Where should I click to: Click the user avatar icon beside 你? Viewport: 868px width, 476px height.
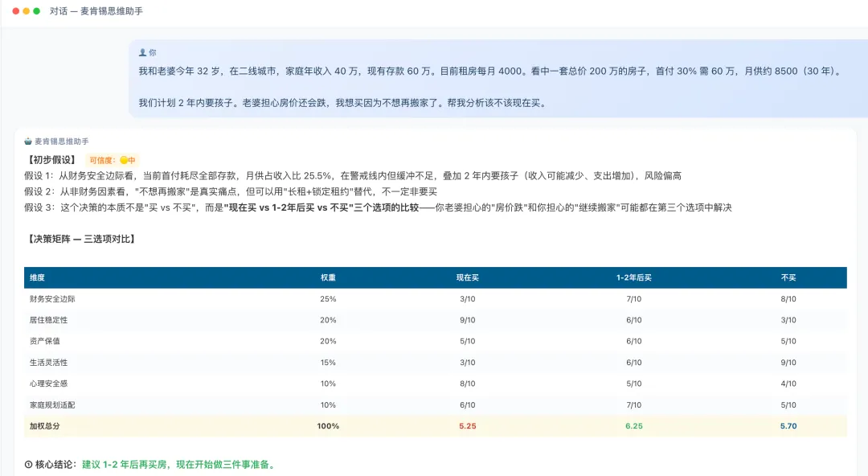(142, 52)
